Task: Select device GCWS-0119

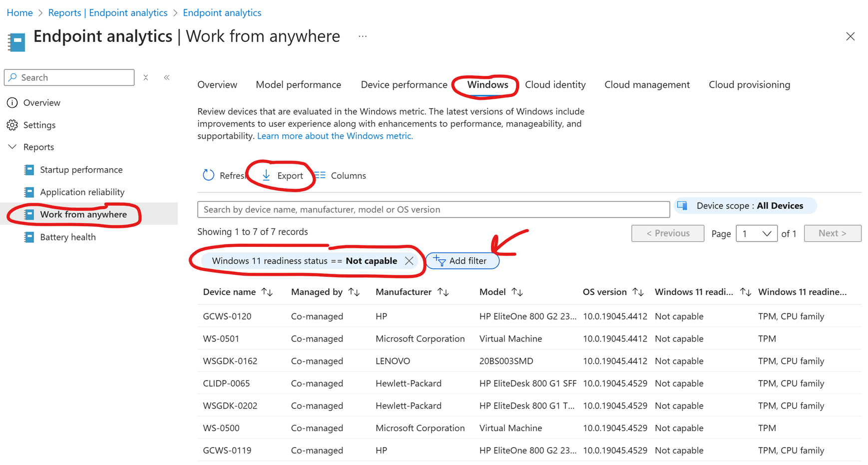Action: pos(227,451)
